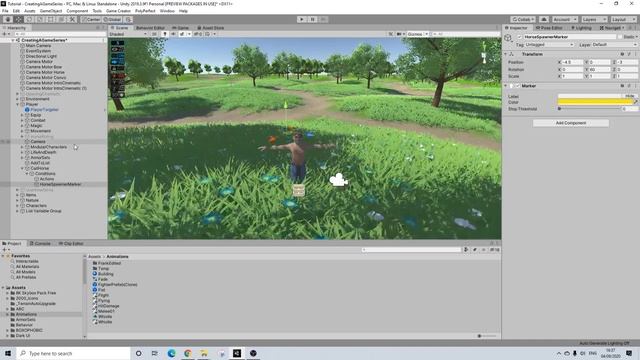Open the Layers dropdown
This screenshot has width=640, height=360.
[x=594, y=19]
